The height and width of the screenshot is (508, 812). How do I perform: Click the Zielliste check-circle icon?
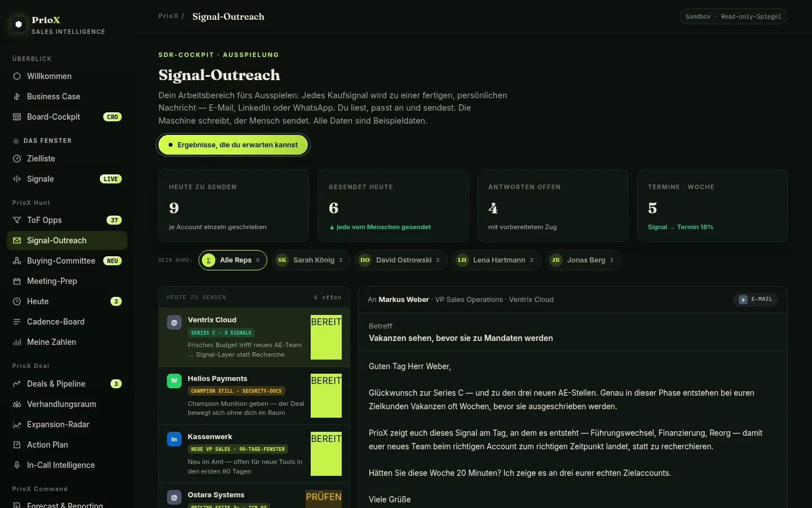click(x=17, y=159)
